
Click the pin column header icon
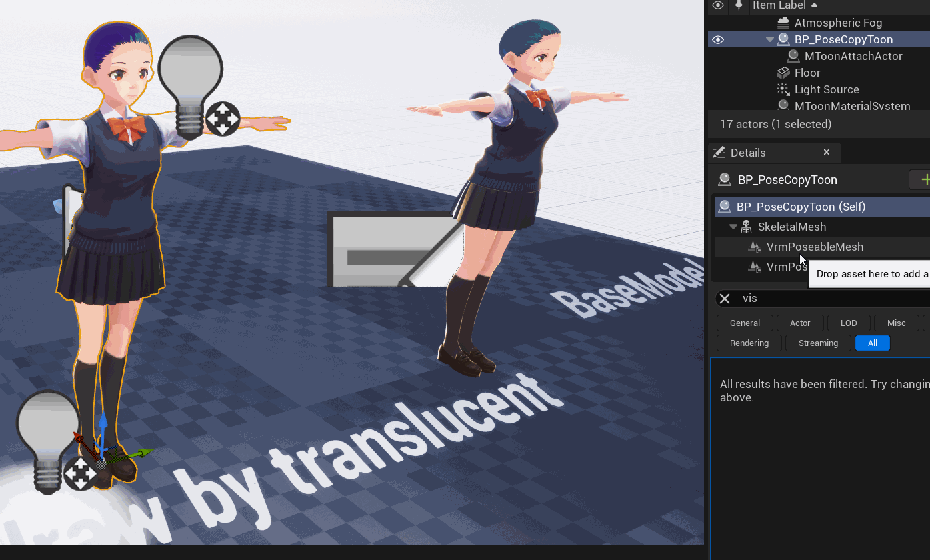pyautogui.click(x=739, y=5)
